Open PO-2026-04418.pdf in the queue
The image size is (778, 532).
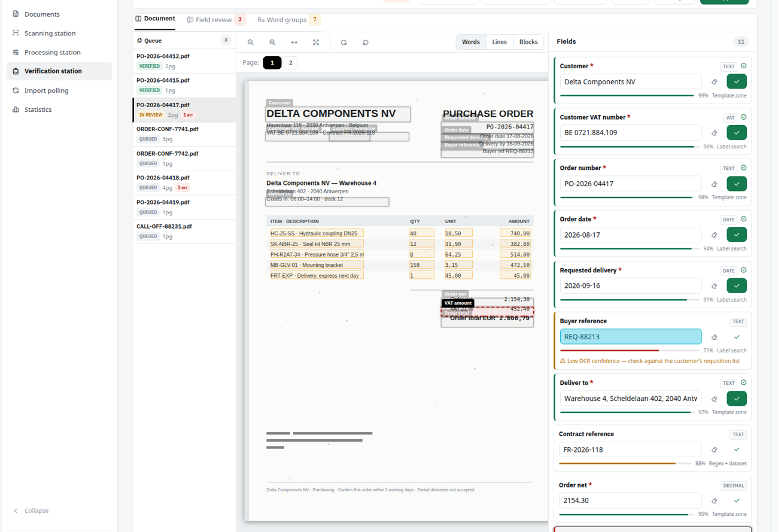184,183
